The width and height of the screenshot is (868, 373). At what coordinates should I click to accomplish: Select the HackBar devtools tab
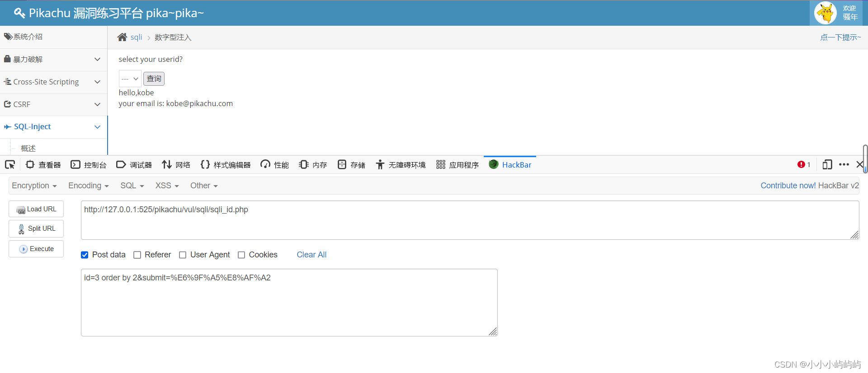[x=510, y=165]
